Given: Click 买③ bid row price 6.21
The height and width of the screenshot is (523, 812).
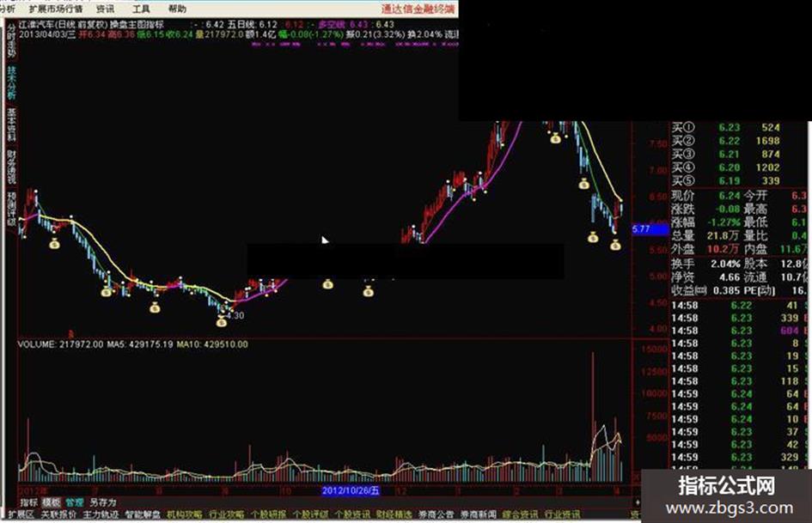Looking at the screenshot, I should (x=730, y=155).
